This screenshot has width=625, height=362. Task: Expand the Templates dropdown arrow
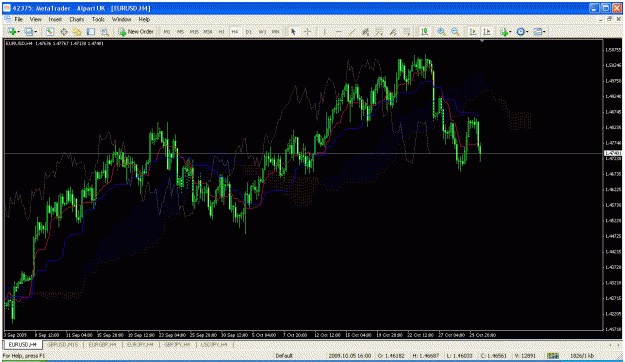tap(544, 32)
